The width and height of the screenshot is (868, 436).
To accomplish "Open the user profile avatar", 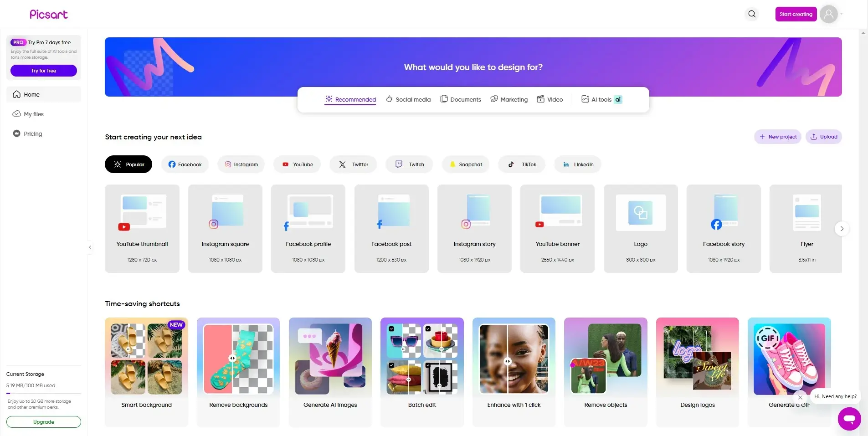I will point(829,14).
